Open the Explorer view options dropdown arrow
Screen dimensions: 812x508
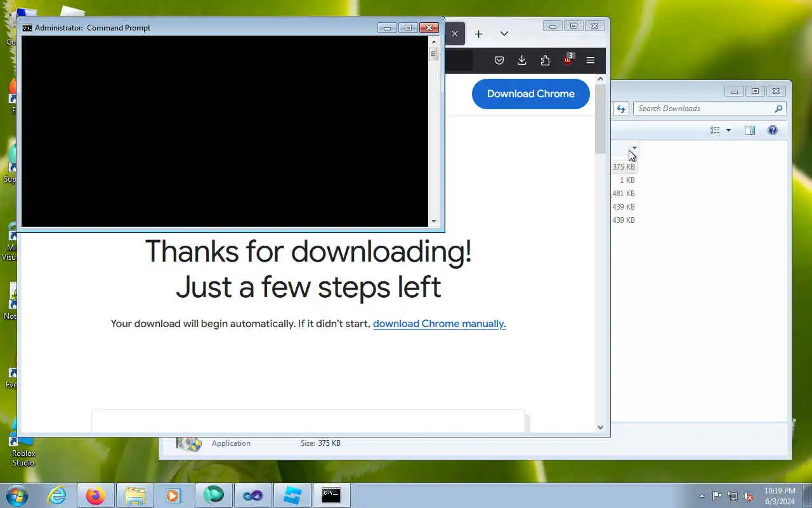coord(728,130)
